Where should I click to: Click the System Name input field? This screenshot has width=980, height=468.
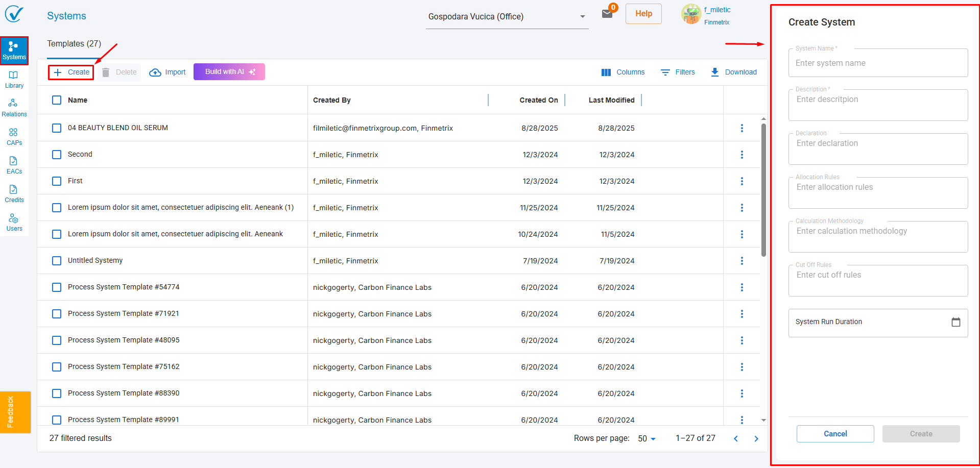877,63
